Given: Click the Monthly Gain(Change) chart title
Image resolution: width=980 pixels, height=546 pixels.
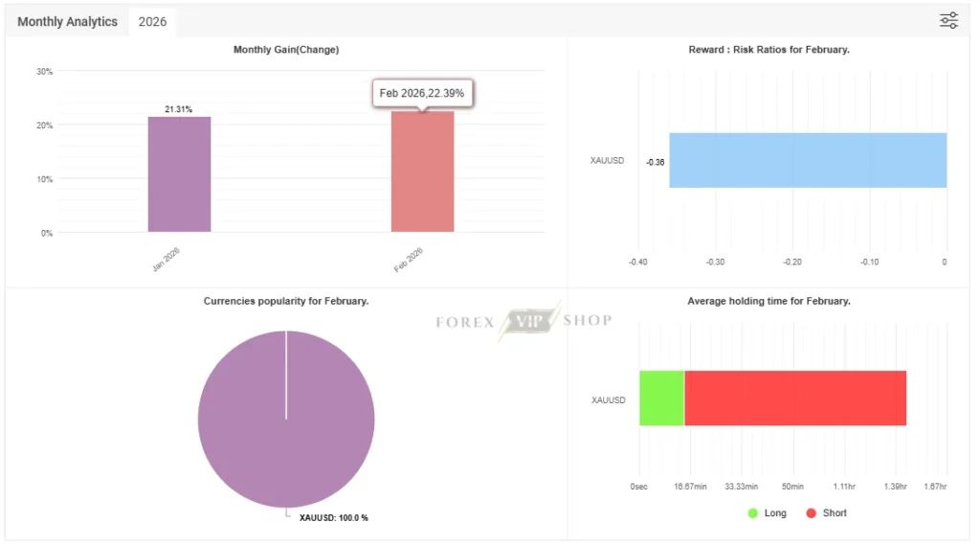Looking at the screenshot, I should [286, 50].
